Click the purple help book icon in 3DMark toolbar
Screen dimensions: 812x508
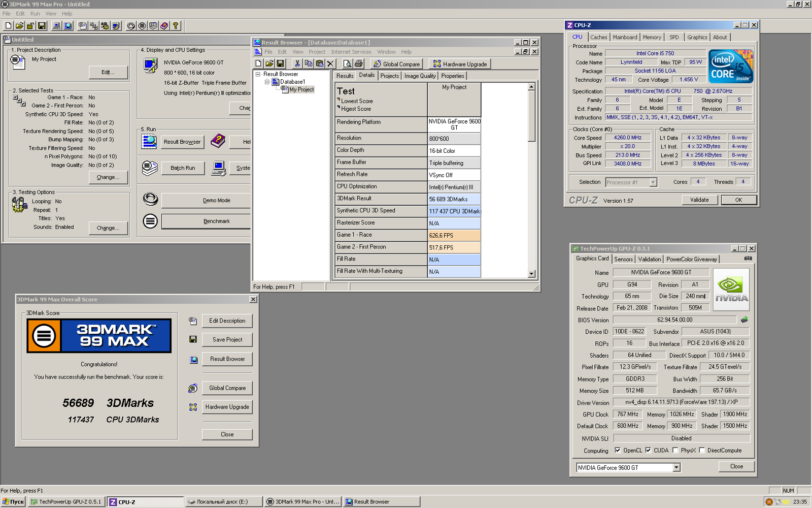164,25
